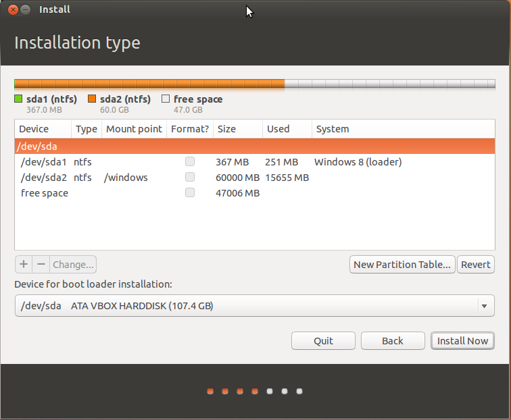Click the 'free space' legend label

(x=198, y=99)
